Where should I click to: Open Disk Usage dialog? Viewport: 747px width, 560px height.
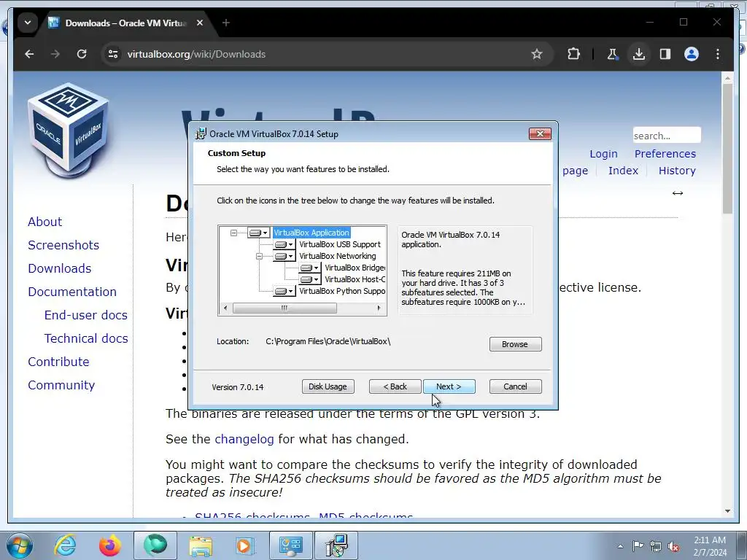[328, 386]
